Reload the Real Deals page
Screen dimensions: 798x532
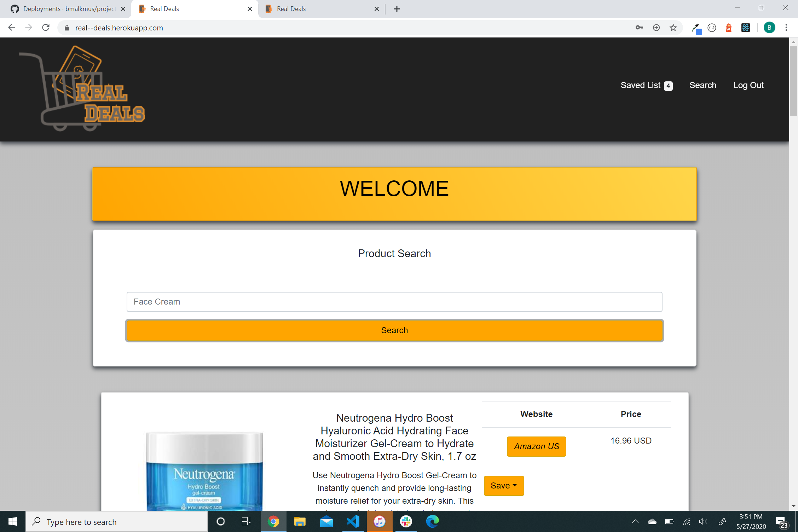(46, 28)
